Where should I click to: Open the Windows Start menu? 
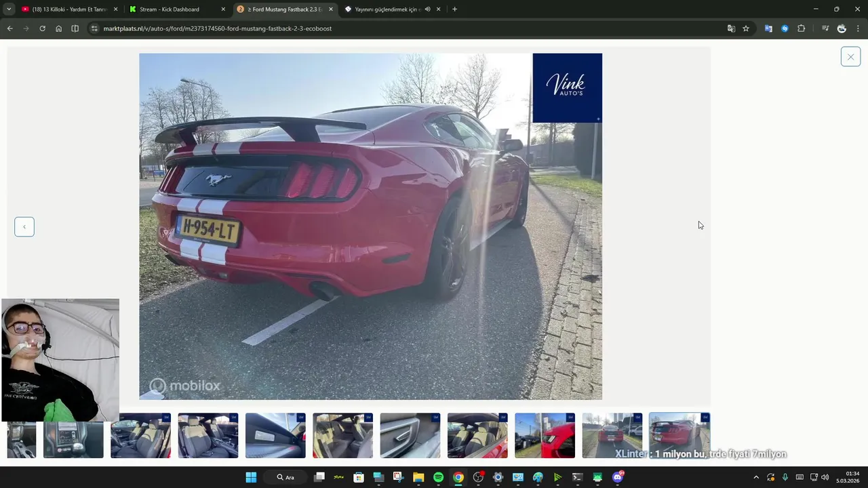pyautogui.click(x=251, y=477)
